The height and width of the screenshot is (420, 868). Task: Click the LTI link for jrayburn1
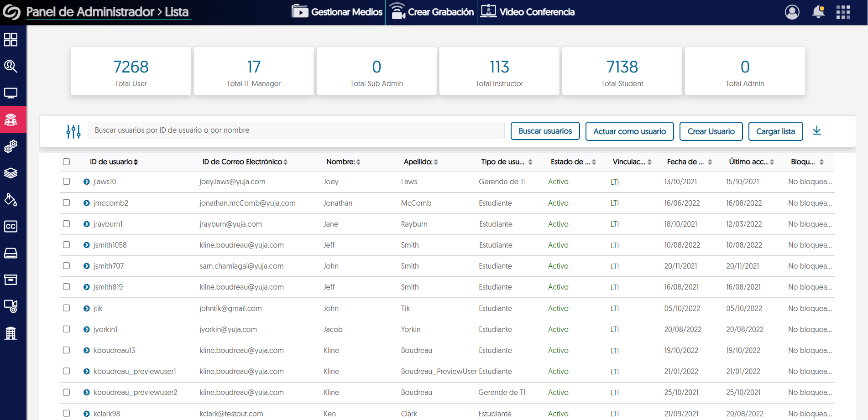615,224
